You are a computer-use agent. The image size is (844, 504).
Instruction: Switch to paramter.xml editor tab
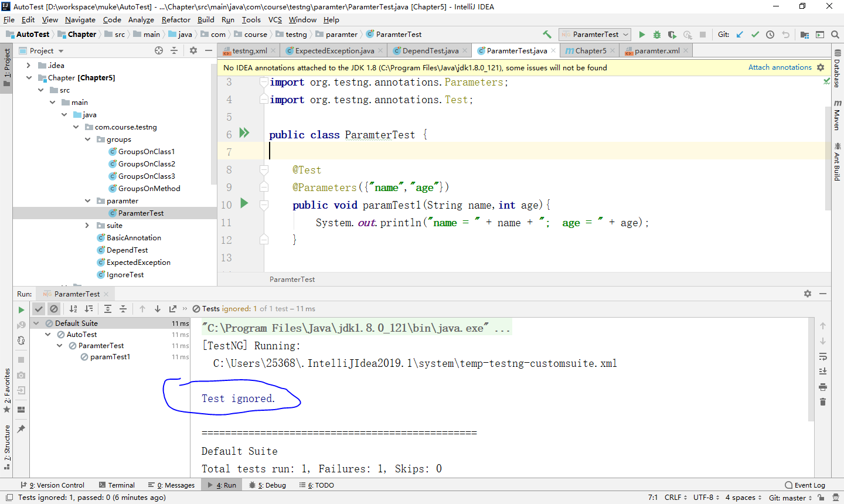pyautogui.click(x=657, y=51)
